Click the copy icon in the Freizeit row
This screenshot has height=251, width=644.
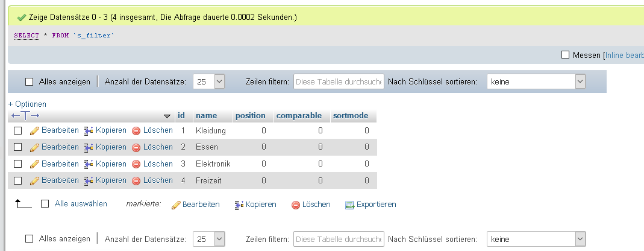coord(89,180)
